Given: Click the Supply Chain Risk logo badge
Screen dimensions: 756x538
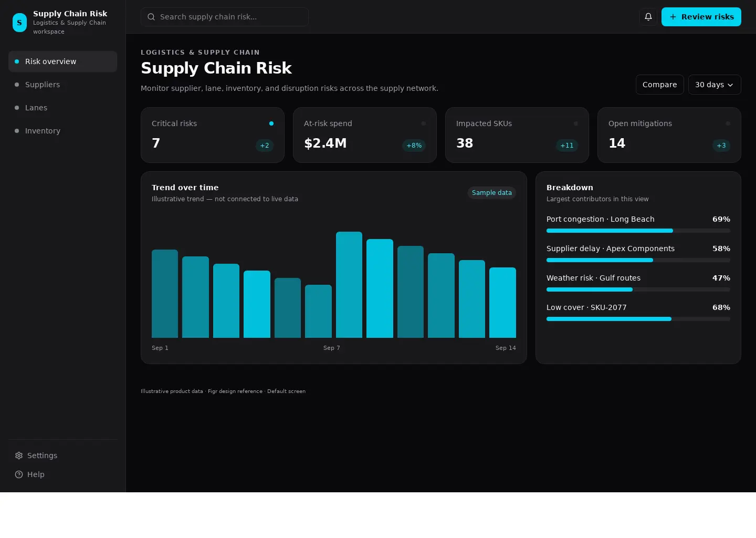Looking at the screenshot, I should 19,23.
